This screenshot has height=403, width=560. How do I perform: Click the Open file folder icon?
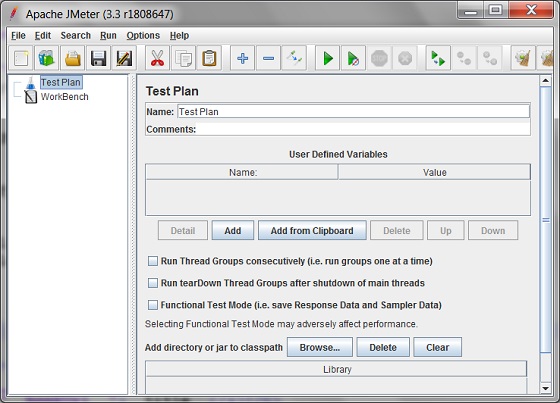[72, 58]
